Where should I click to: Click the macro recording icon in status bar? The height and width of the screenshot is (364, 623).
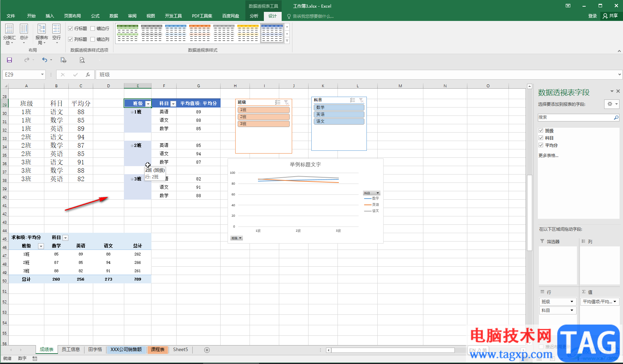35,358
